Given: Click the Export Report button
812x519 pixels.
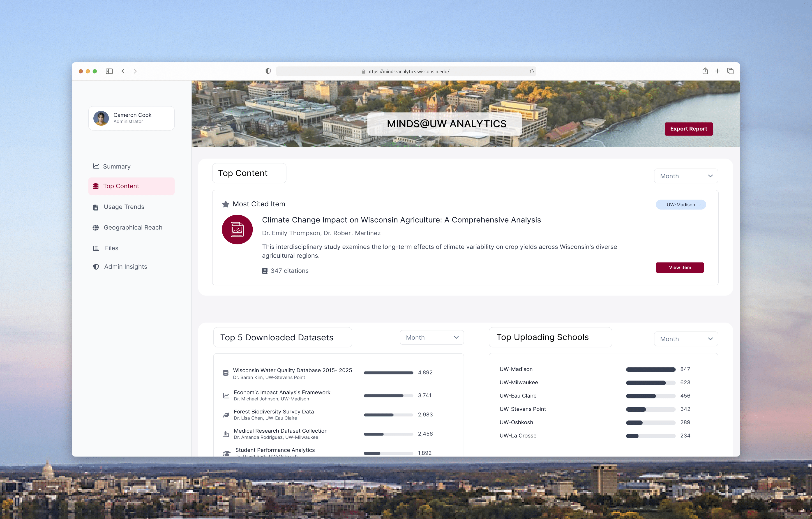Looking at the screenshot, I should click(x=688, y=129).
